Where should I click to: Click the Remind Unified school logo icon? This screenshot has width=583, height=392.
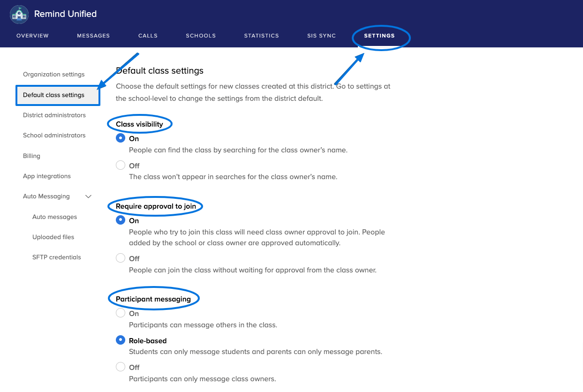(x=19, y=15)
